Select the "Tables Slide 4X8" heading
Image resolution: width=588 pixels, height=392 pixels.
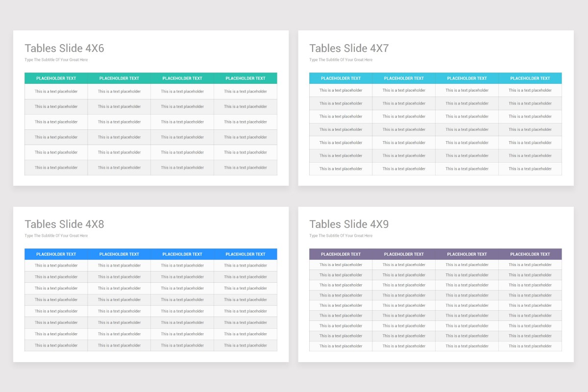tap(64, 224)
